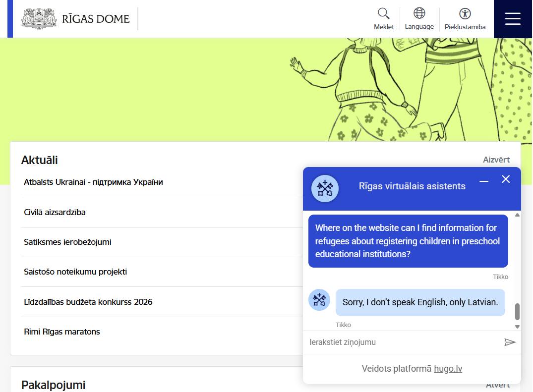533x392 pixels.
Task: Click the chat message input field
Action: click(402, 342)
